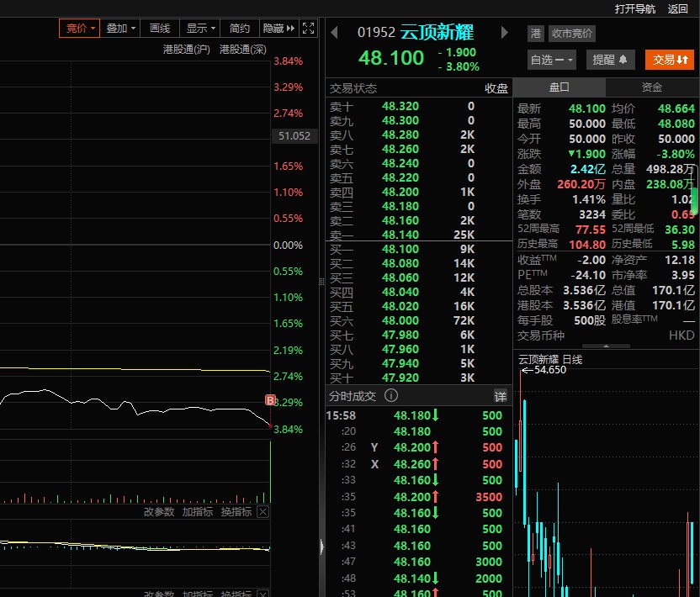700x597 pixels.
Task: Click the panel splitter handle by order book
Action: pyautogui.click(x=322, y=282)
